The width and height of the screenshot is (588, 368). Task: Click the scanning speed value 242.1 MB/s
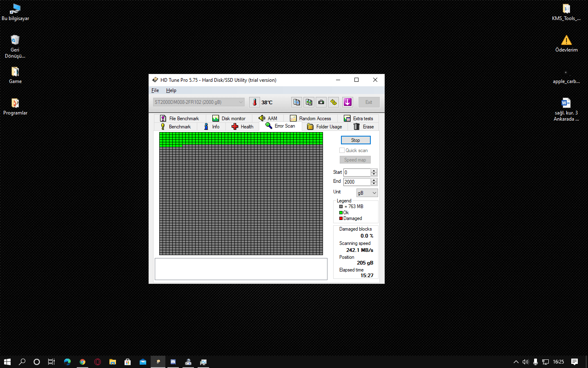(x=360, y=250)
